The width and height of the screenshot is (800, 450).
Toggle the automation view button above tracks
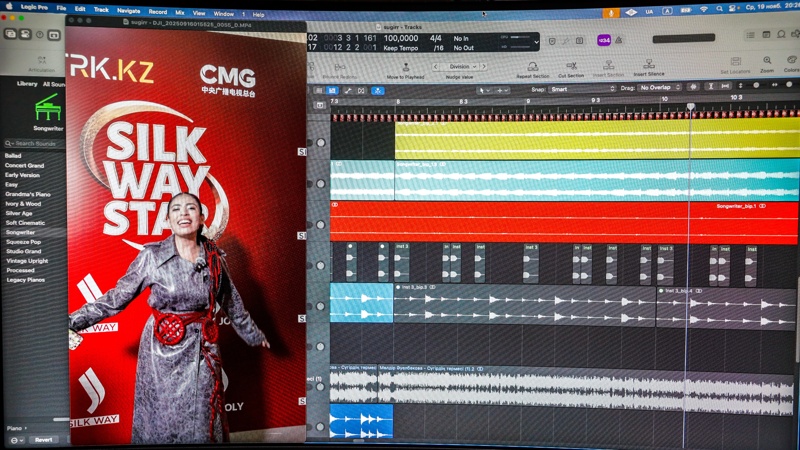348,90
